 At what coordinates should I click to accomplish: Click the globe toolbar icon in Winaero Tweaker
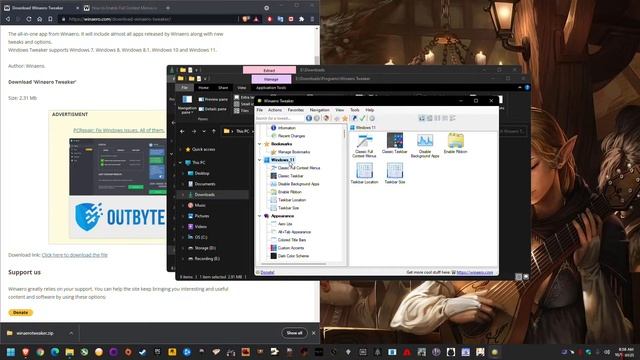click(x=326, y=118)
